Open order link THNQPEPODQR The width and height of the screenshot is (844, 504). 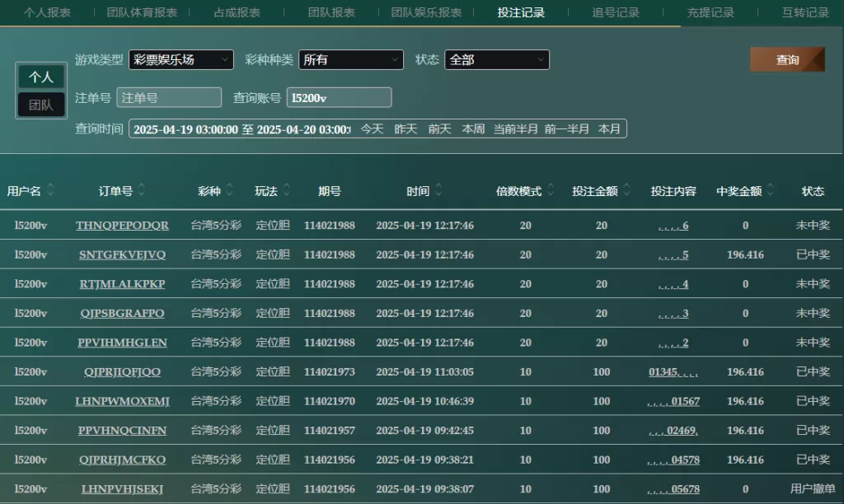point(122,226)
